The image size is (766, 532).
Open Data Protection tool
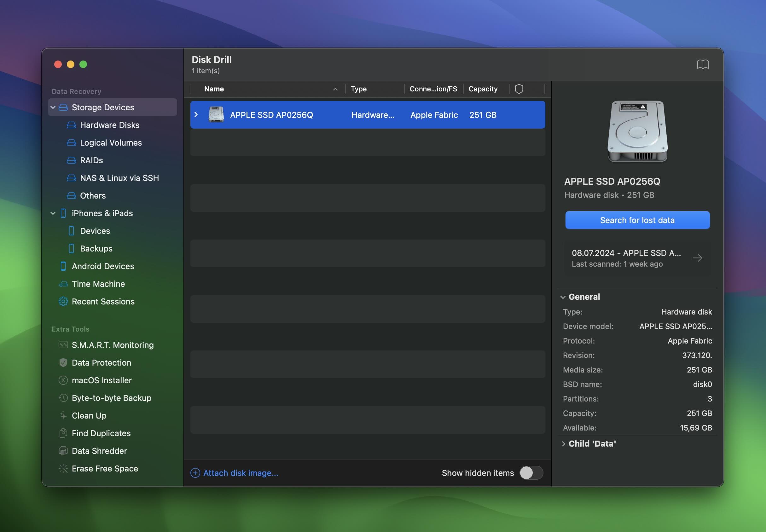101,363
